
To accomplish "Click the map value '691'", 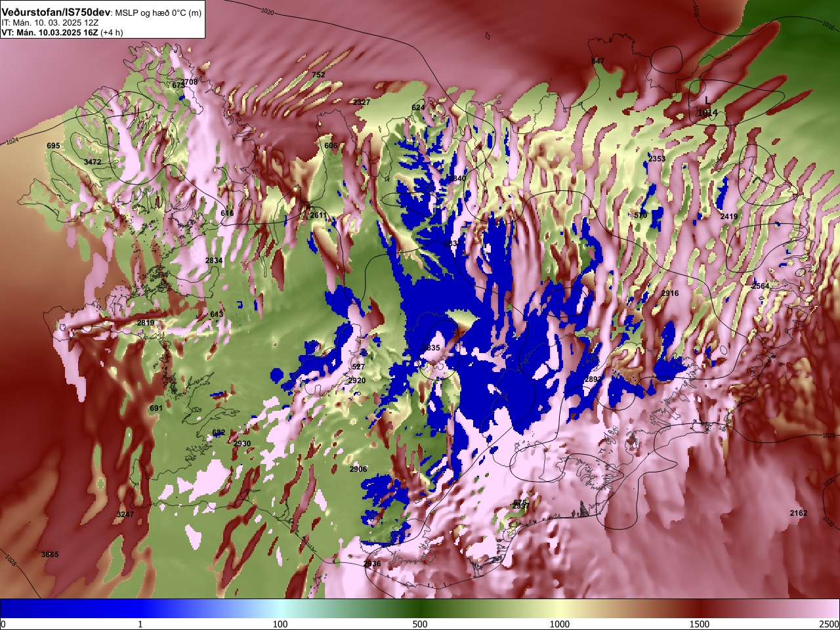I will (x=156, y=408).
